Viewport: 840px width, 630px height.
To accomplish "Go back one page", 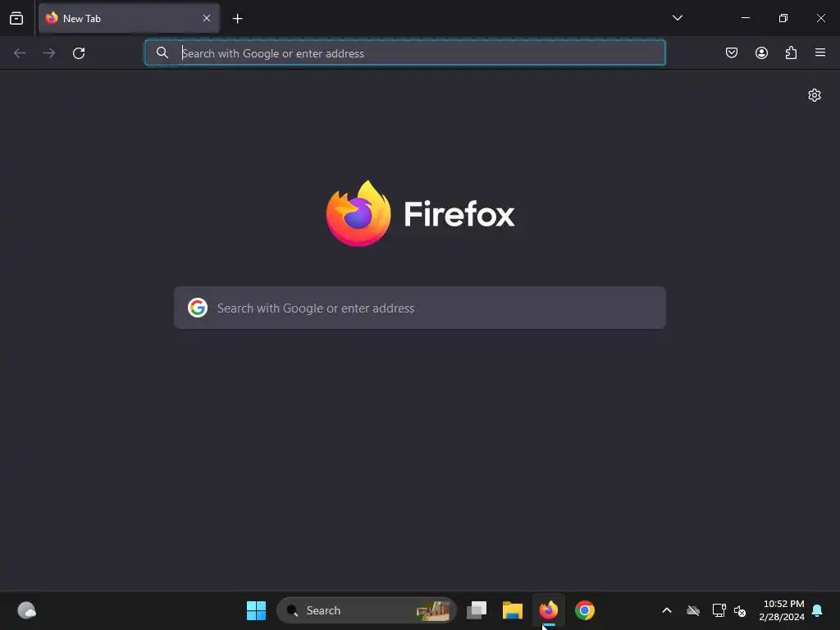I will click(x=20, y=53).
